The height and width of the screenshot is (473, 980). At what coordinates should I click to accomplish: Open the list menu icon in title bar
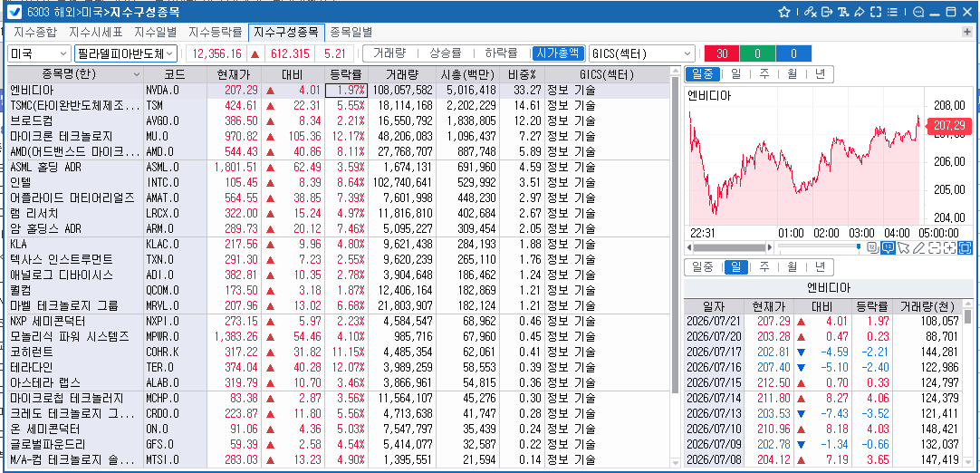[891, 12]
